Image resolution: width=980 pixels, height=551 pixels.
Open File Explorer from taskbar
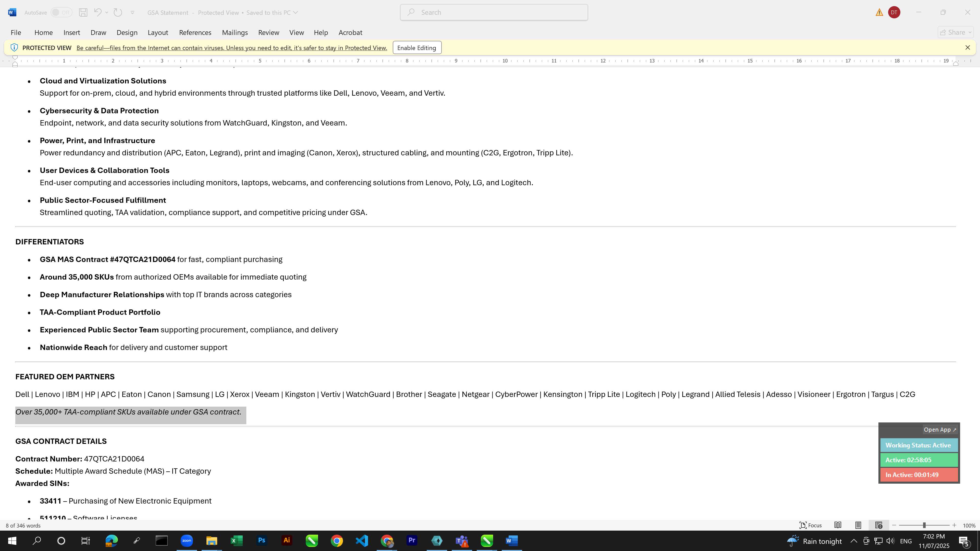click(x=212, y=541)
